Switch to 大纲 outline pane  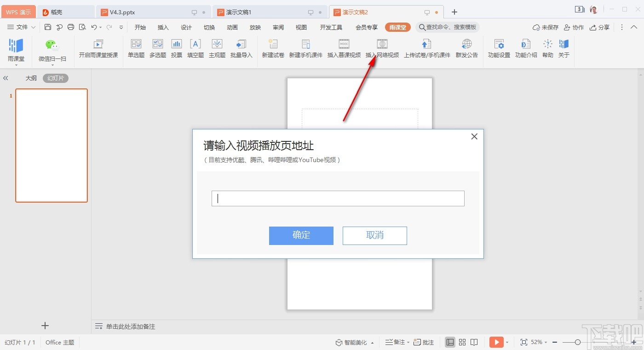click(31, 78)
